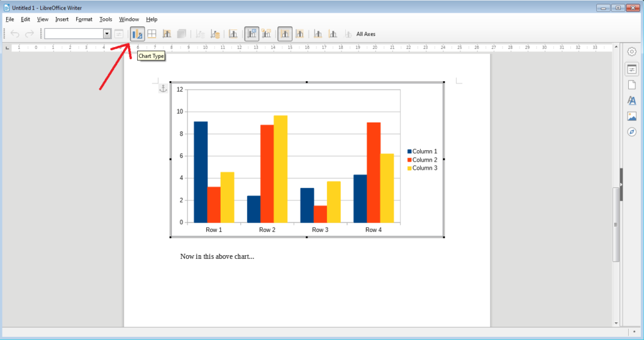Select the red Row 4 bar
644x340 pixels.
pyautogui.click(x=374, y=172)
